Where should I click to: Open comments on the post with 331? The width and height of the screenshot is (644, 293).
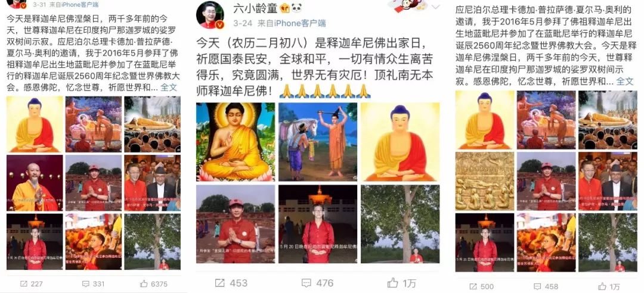(86, 283)
